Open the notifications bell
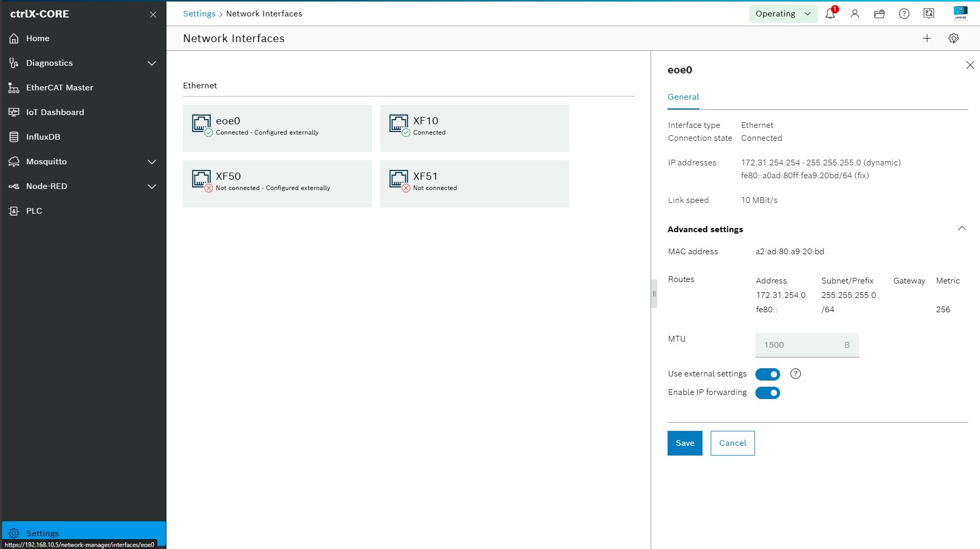The width and height of the screenshot is (980, 549). (x=830, y=14)
